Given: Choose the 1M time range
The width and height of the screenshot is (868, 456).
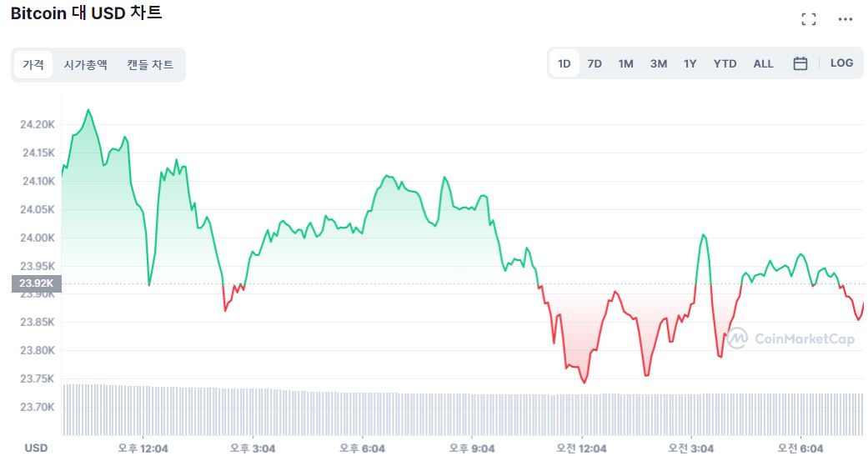Looking at the screenshot, I should [x=625, y=63].
